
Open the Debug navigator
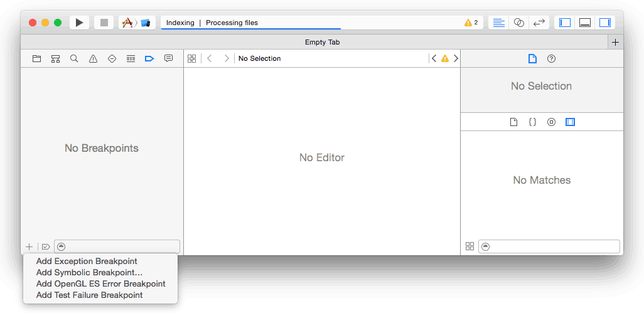(x=131, y=59)
